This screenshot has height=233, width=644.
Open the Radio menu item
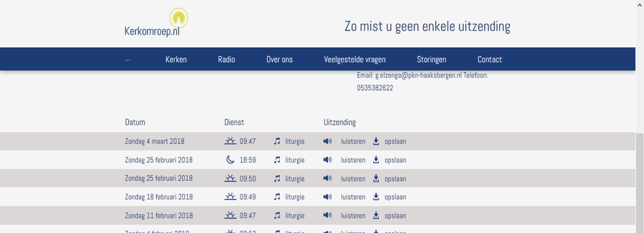point(226,59)
